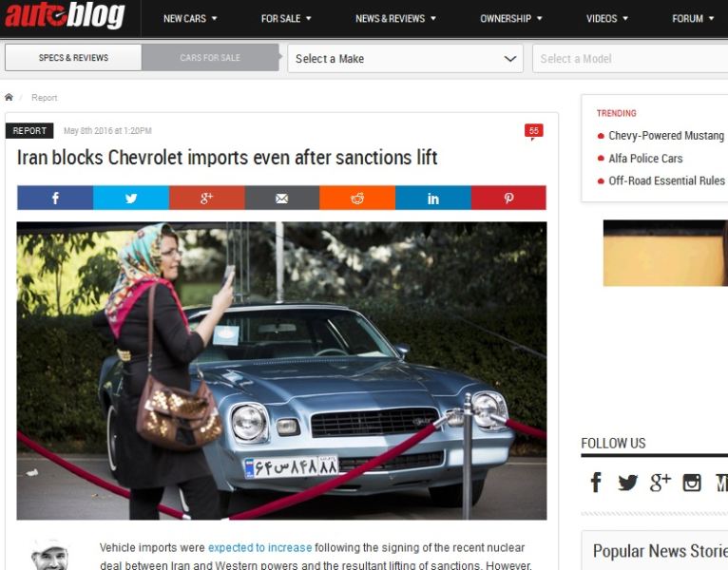The width and height of the screenshot is (728, 570).
Task: Share article on Facebook
Action: click(x=55, y=199)
